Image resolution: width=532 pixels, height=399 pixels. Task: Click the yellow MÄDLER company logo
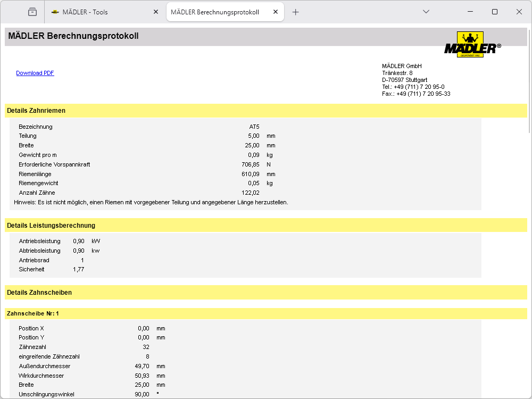(x=470, y=44)
